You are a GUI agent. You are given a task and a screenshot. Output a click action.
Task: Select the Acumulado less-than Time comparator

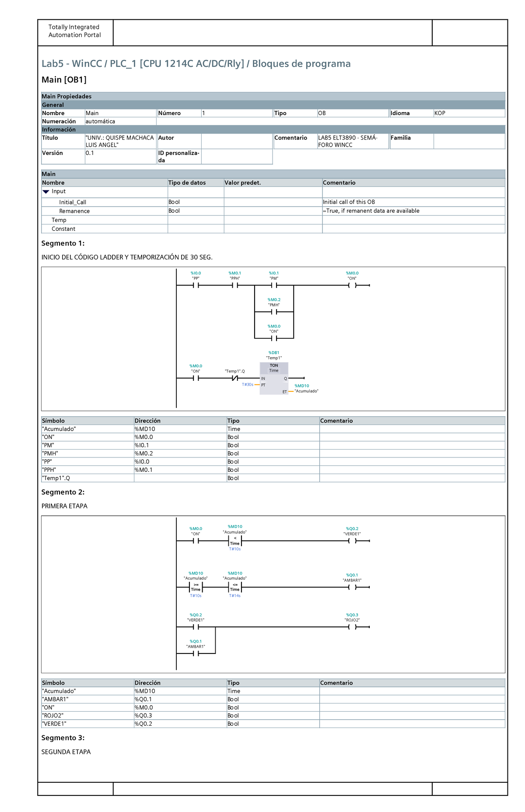pos(235,541)
